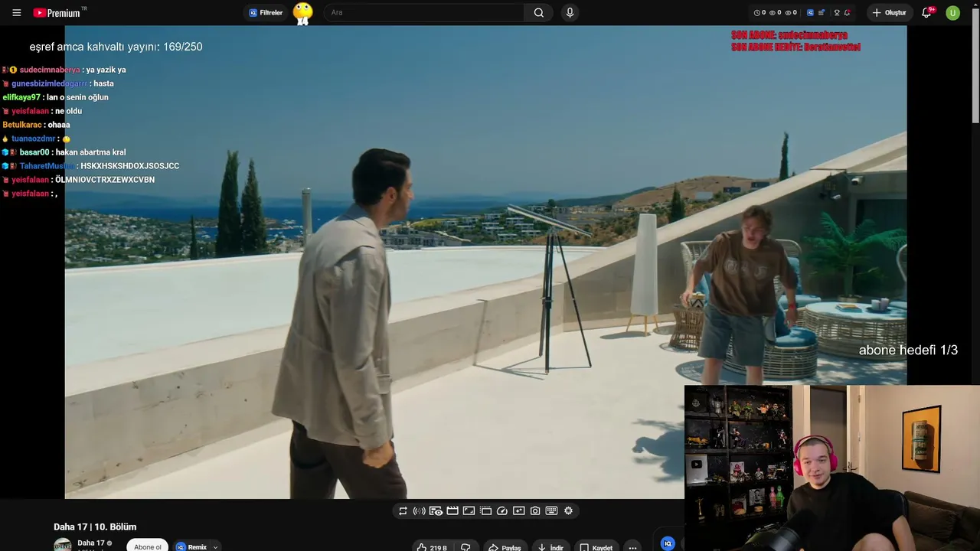Screen dimensions: 980x551
Task: Click the video title Daha 17 | 10. Bölüm
Action: [95, 527]
